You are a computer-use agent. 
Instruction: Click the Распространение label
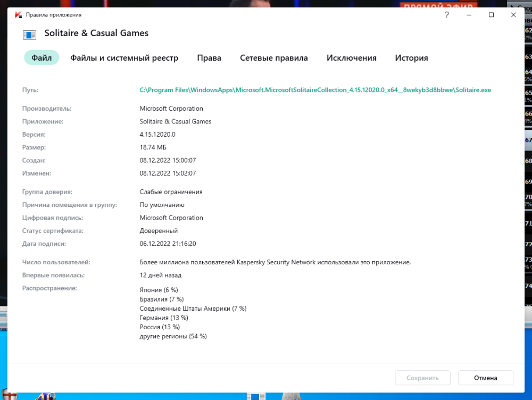click(49, 288)
